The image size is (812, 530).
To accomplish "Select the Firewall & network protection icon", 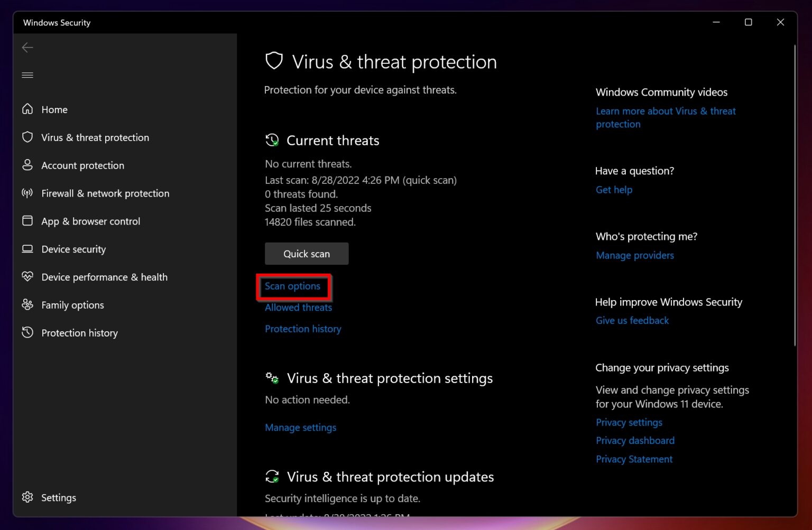I will [x=27, y=193].
